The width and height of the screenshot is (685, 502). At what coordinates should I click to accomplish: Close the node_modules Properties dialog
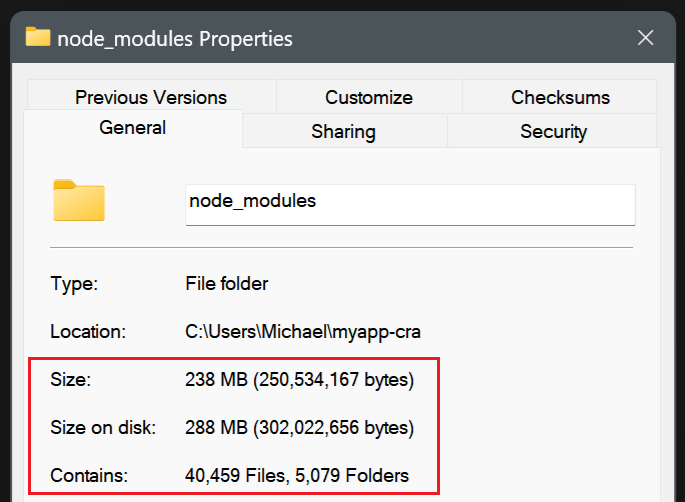(x=645, y=38)
